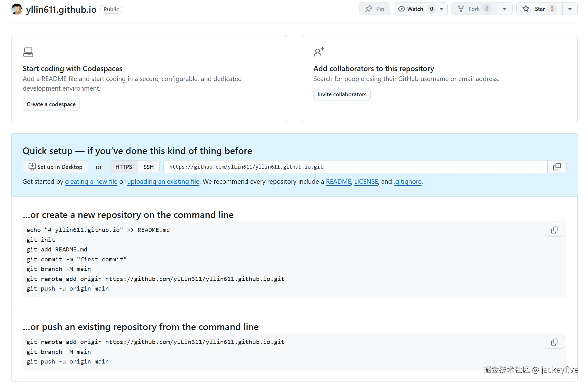588x384 pixels.
Task: Open the Star lists dropdown arrow
Action: pyautogui.click(x=570, y=9)
